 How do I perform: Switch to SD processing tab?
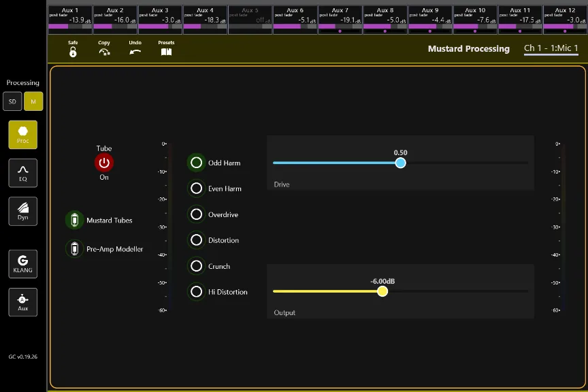click(x=12, y=101)
